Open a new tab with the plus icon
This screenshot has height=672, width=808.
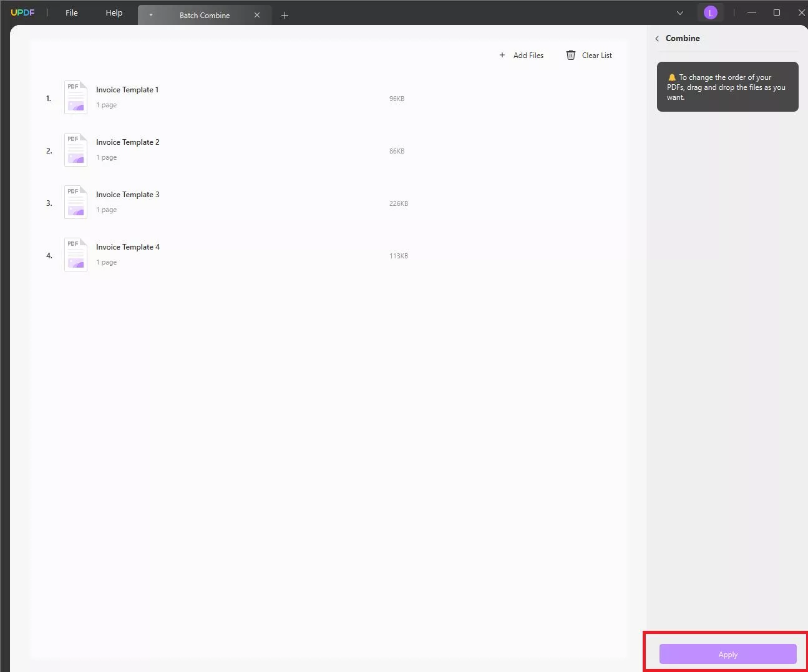pos(285,15)
